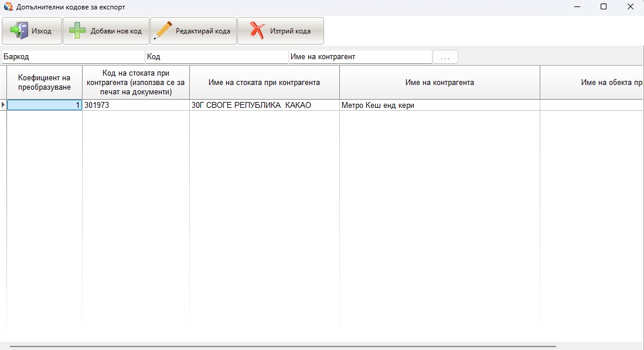Select the row indicator arrow
Image resolution: width=644 pixels, height=350 pixels.
(4, 106)
